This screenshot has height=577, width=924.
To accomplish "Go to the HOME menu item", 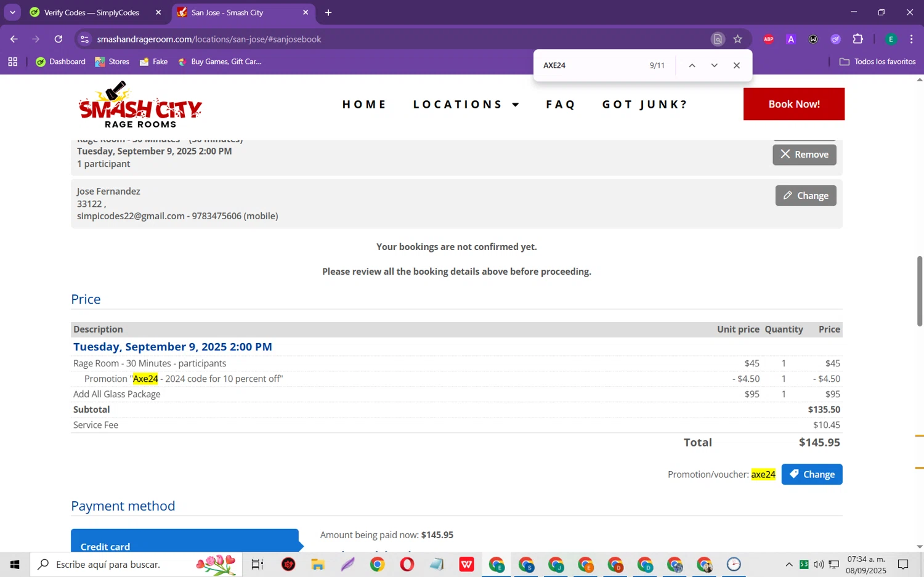I will [x=364, y=104].
